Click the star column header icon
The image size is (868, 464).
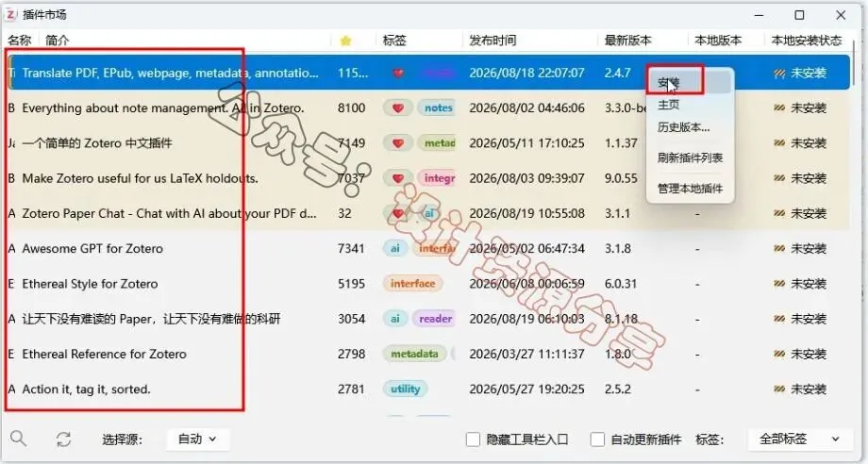pyautogui.click(x=345, y=41)
